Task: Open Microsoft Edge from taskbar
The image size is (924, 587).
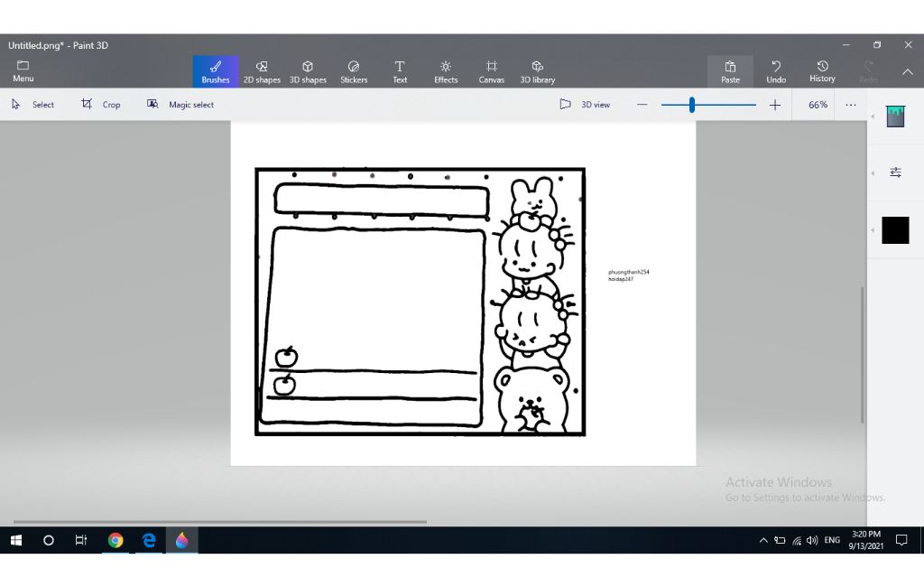Action: tap(149, 540)
